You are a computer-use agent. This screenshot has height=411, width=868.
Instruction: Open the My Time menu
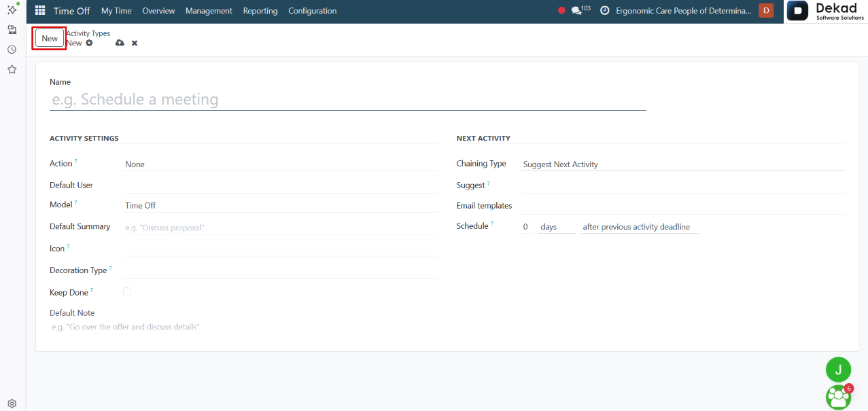[116, 11]
